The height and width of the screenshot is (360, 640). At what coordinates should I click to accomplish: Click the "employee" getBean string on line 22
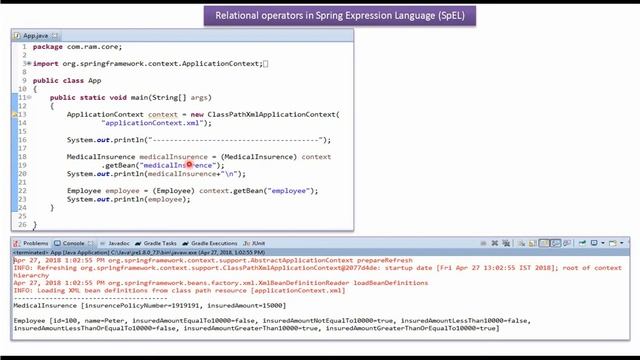tap(289, 191)
